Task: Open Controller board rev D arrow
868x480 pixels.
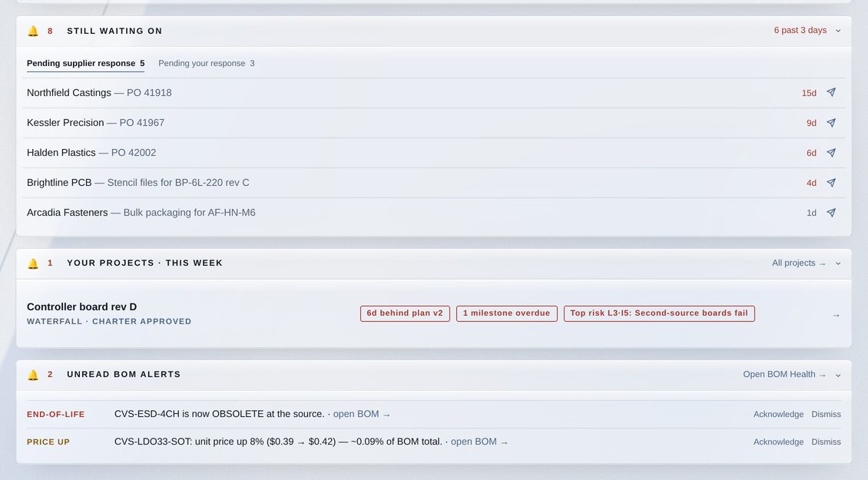Action: point(836,315)
